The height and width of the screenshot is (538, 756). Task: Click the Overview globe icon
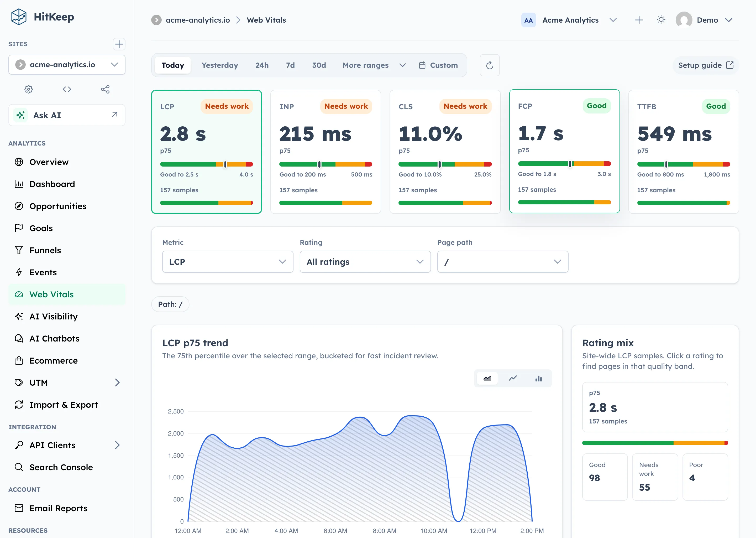pyautogui.click(x=19, y=162)
